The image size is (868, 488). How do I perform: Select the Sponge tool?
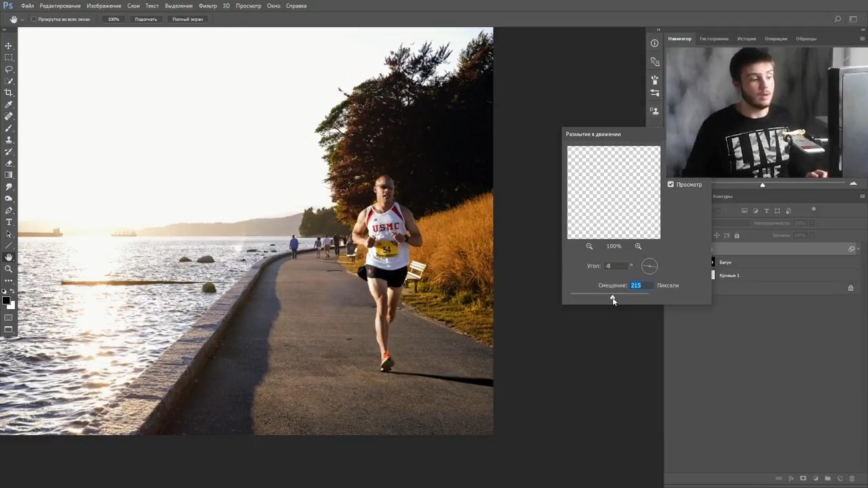(9, 199)
